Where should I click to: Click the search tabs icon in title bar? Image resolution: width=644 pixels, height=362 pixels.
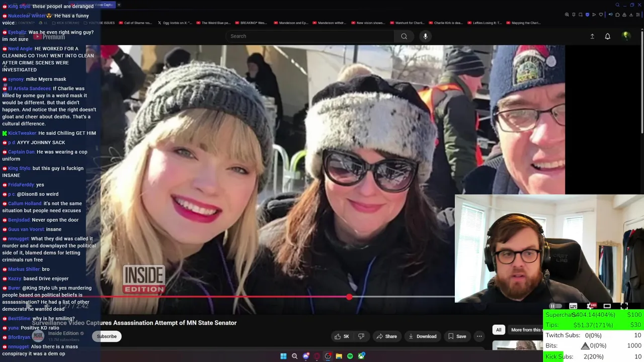pos(617,5)
